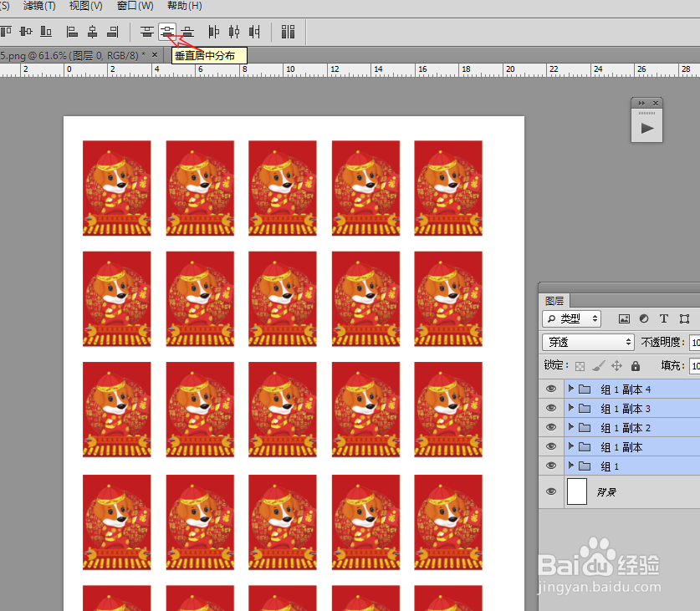Screen dimensions: 700x611
Task: Toggle lock all padlock icon
Action: pos(636,366)
